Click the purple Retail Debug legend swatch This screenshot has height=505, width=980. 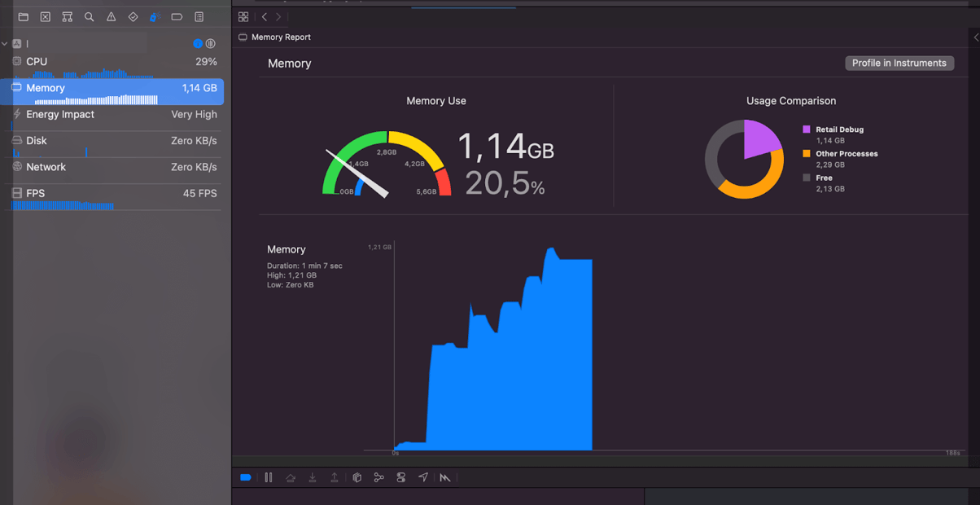coord(807,129)
